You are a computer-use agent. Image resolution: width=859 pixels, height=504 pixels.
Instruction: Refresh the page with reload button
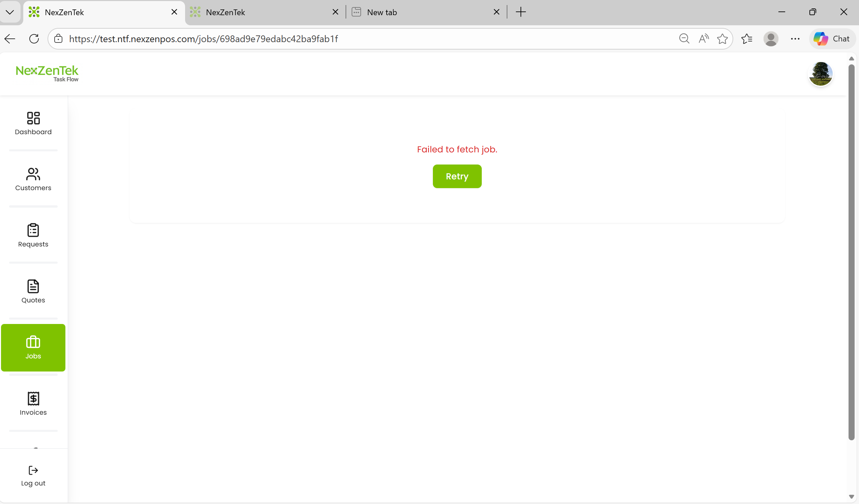[34, 39]
